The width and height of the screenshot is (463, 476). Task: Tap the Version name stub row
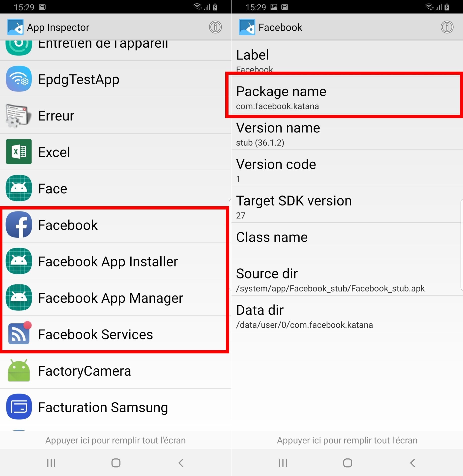(x=347, y=132)
